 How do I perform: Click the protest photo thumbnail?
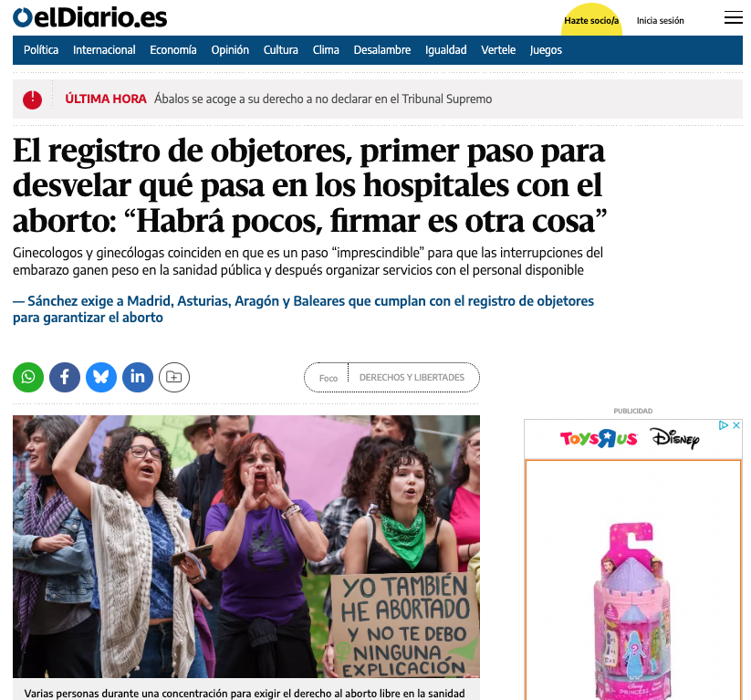tap(246, 546)
